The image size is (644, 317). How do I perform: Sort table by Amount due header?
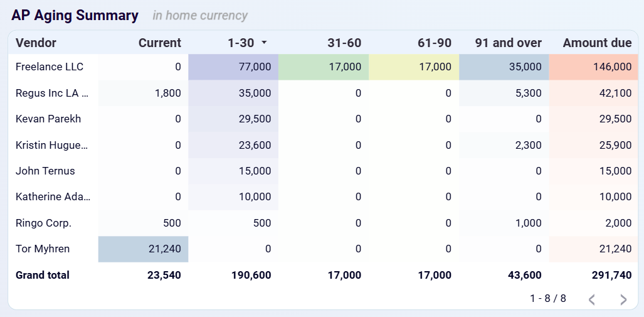(597, 43)
